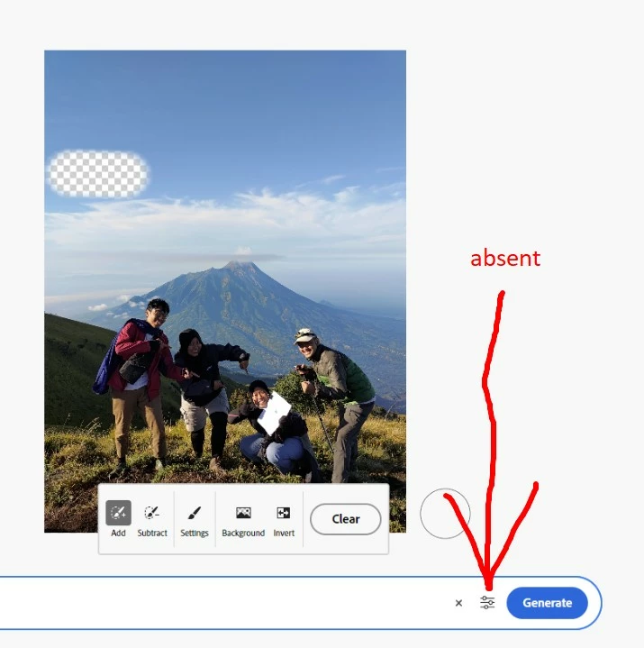Generate the fill result
Screen dimensions: 644x648
(547, 603)
